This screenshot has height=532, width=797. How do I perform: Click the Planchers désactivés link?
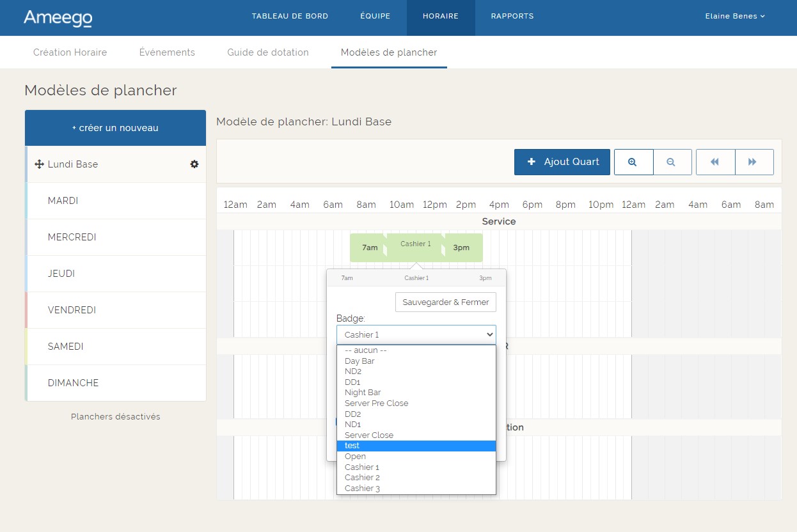pyautogui.click(x=115, y=417)
